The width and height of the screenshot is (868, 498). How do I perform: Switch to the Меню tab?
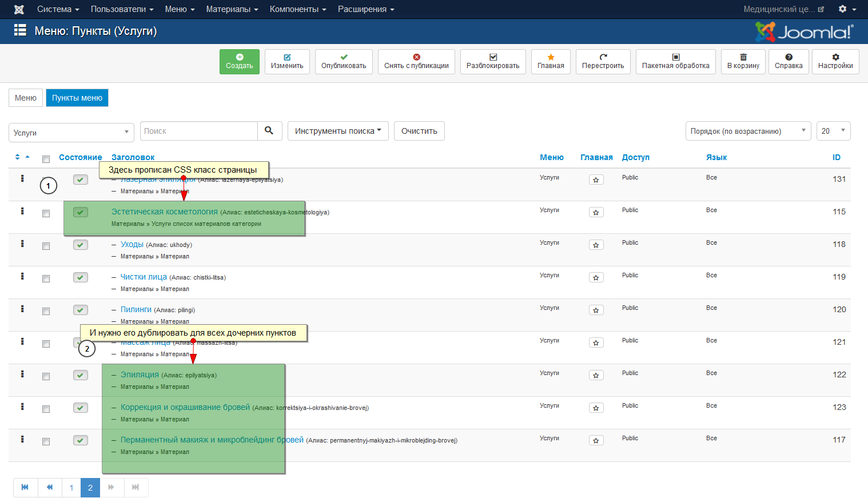pos(26,98)
